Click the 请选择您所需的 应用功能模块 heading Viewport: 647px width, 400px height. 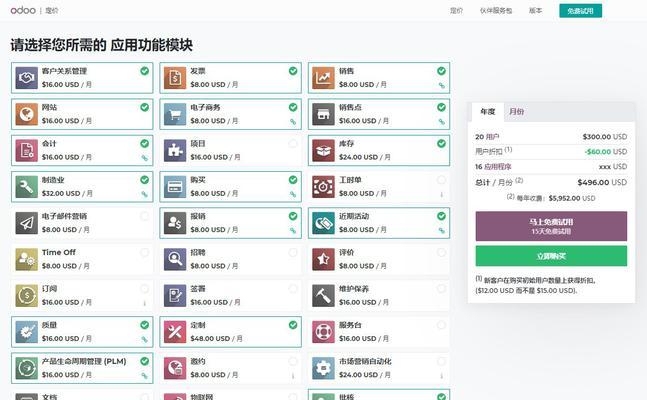click(102, 45)
